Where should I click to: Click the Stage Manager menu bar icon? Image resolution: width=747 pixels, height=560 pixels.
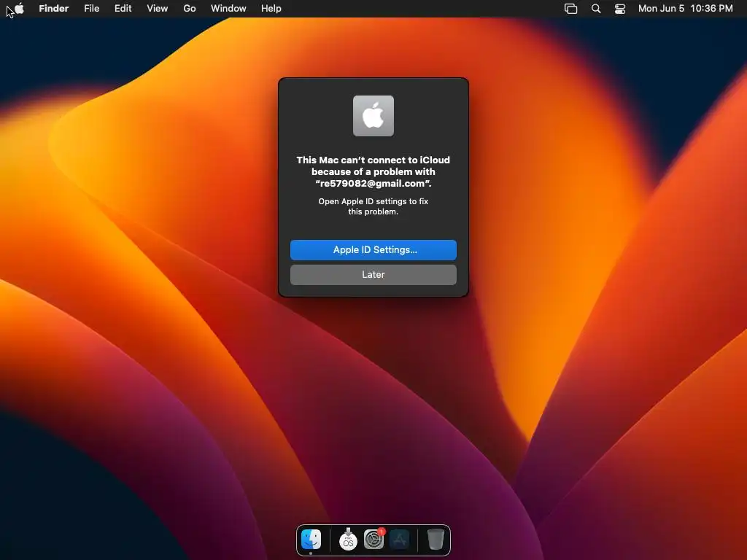pyautogui.click(x=570, y=9)
